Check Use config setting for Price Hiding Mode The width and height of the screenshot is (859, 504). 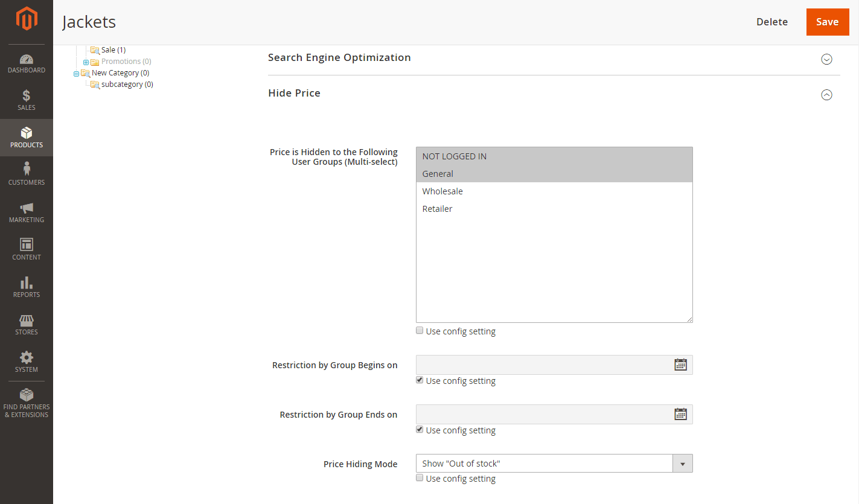click(420, 478)
